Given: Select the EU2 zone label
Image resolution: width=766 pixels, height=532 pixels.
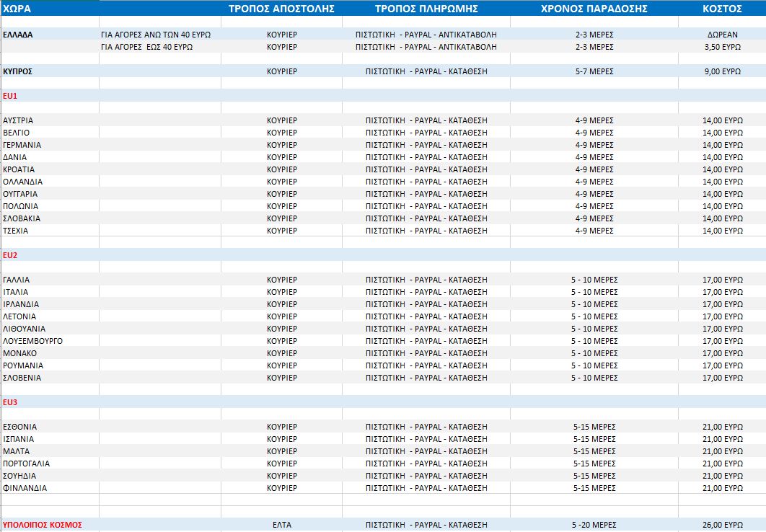Looking at the screenshot, I should pyautogui.click(x=10, y=255).
